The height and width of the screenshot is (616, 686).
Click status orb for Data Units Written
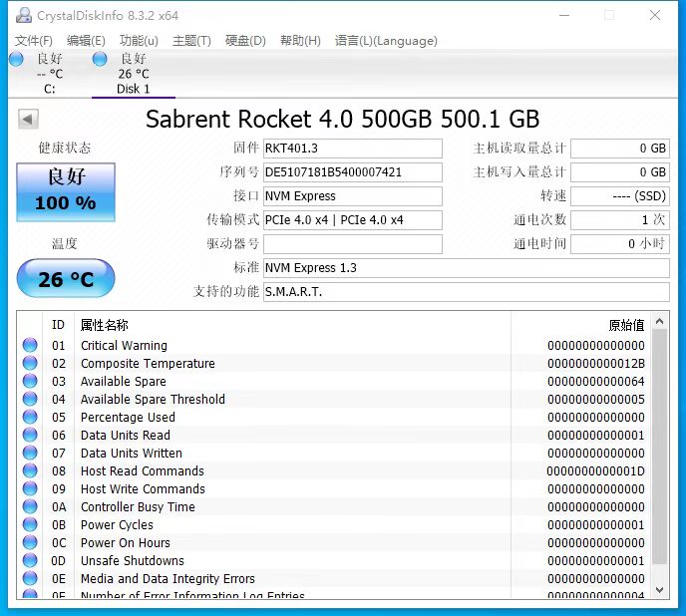point(30,453)
